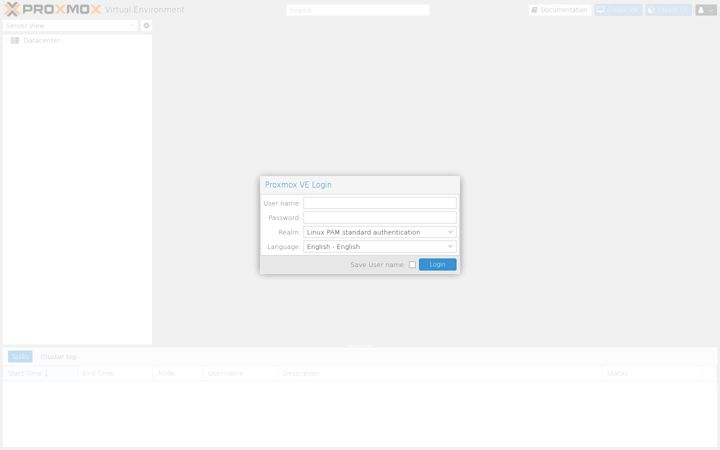Click the Proxmox logo
The width and height of the screenshot is (720, 450).
[52, 9]
